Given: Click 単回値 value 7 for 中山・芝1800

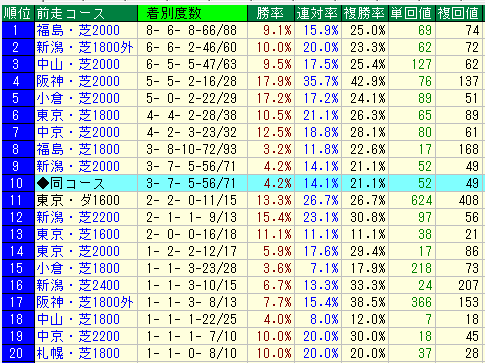Looking at the screenshot, I should click(x=428, y=320).
